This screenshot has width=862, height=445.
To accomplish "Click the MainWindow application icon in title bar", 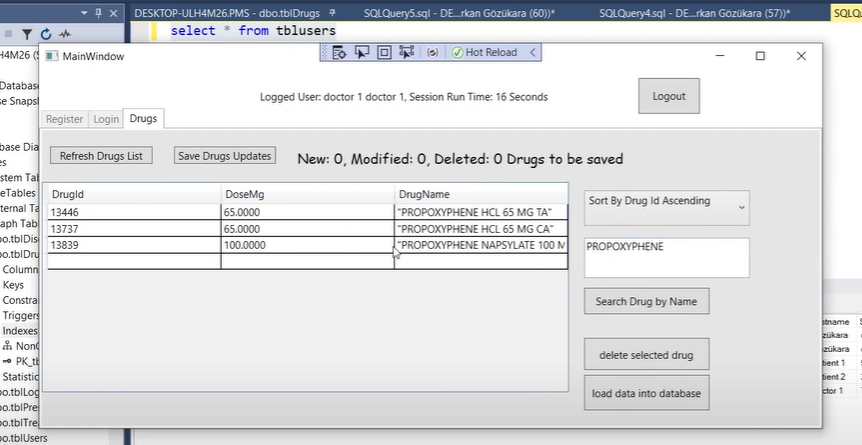I will pos(52,56).
